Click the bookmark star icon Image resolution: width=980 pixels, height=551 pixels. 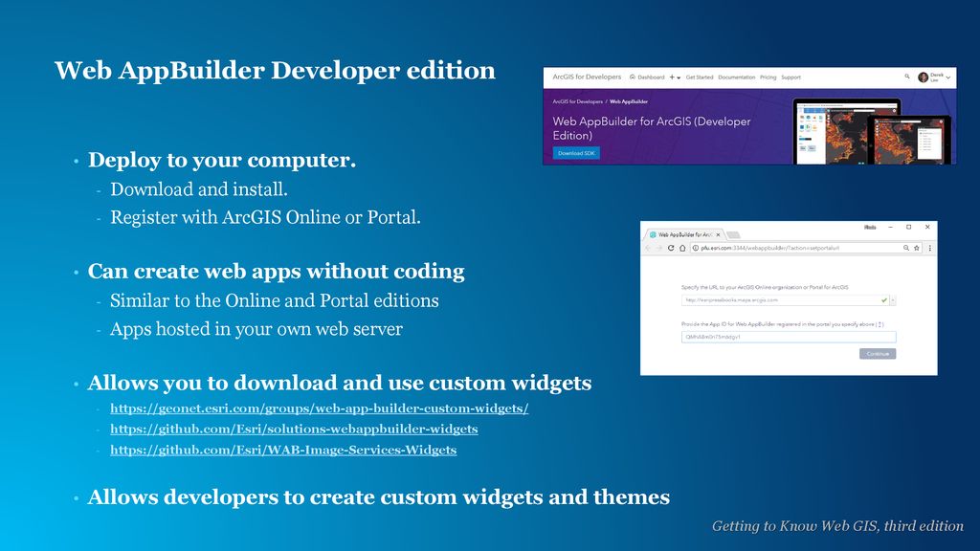tap(917, 248)
